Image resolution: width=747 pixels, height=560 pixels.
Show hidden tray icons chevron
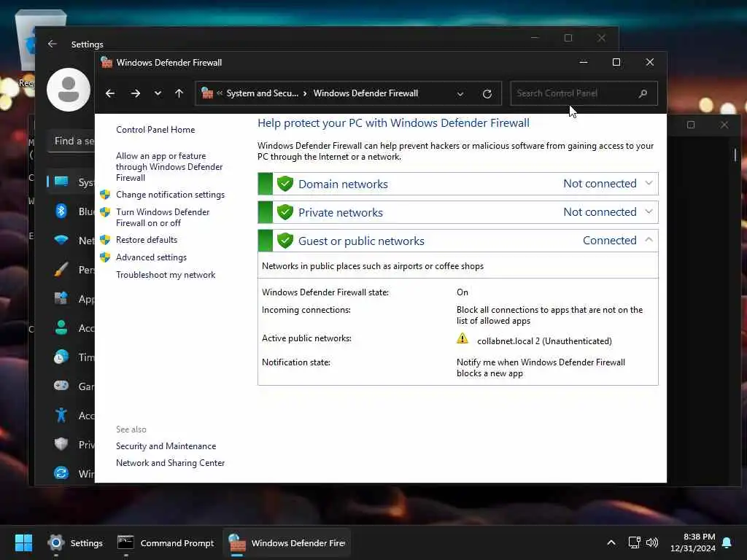611,542
